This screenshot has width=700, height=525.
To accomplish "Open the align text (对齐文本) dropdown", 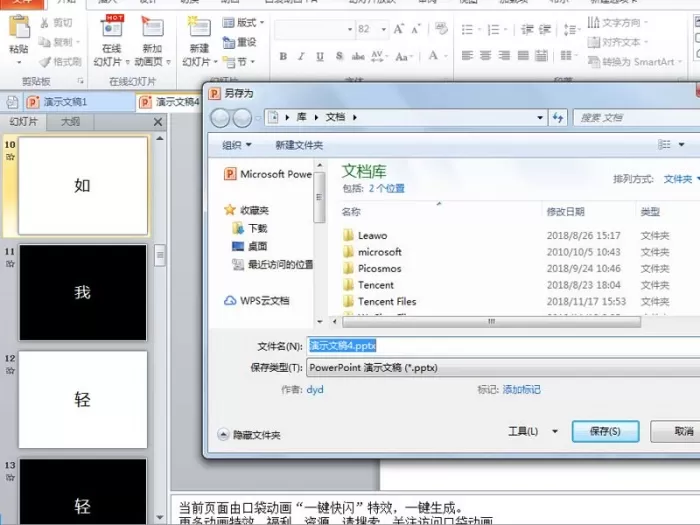I will (618, 42).
